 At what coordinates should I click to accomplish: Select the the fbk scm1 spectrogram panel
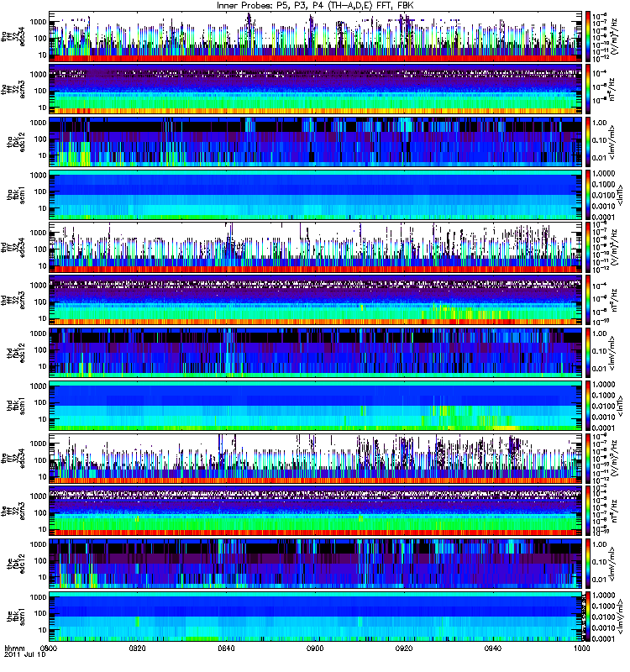[x=316, y=617]
